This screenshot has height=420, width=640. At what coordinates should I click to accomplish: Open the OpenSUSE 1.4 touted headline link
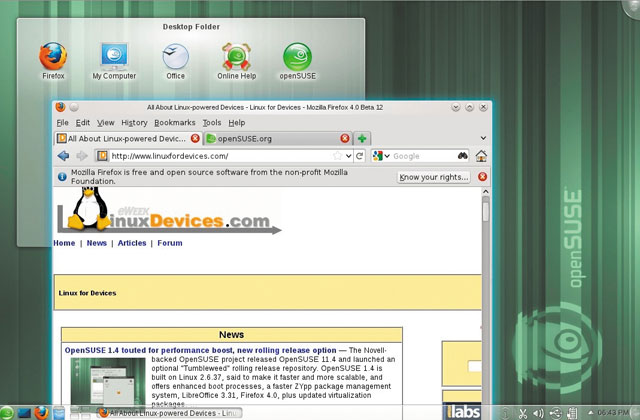tap(200, 350)
